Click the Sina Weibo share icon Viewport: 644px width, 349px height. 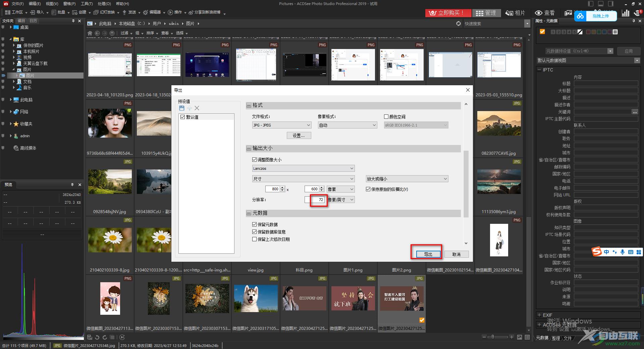pos(191,12)
